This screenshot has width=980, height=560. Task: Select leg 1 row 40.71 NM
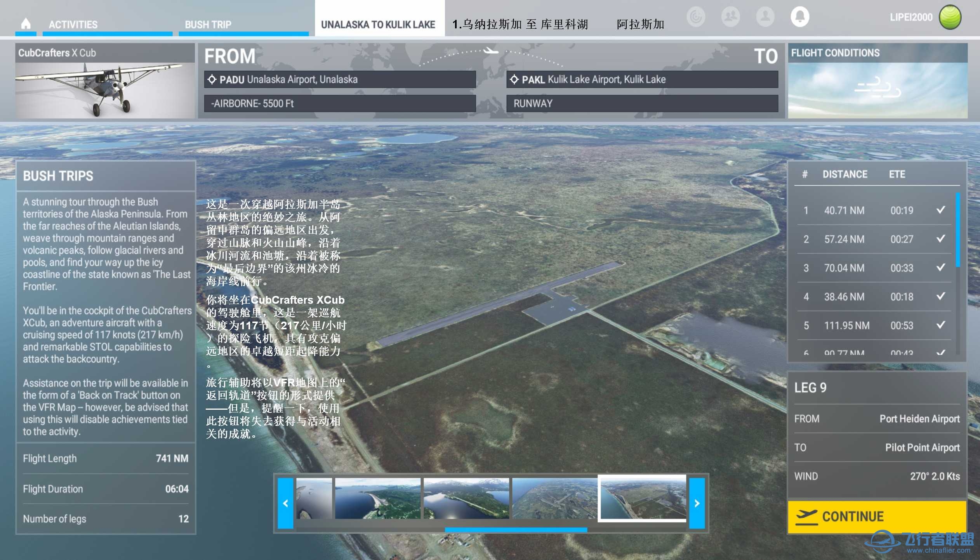(x=874, y=210)
